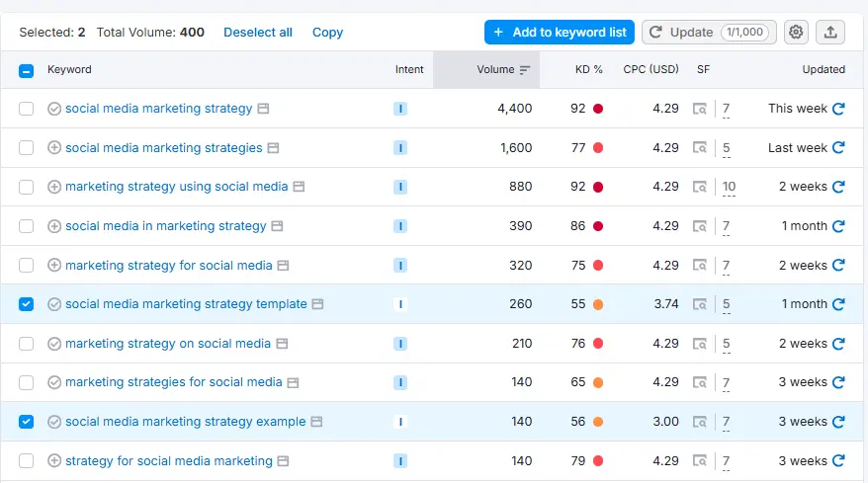This screenshot has height=483, width=868.
Task: Sort by the KD % column header
Action: [x=588, y=70]
